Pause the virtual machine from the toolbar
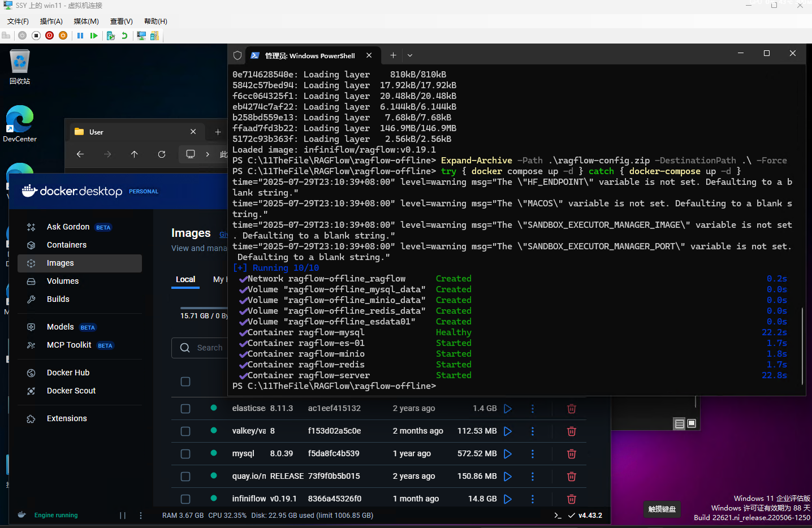This screenshot has width=812, height=528. [x=80, y=35]
